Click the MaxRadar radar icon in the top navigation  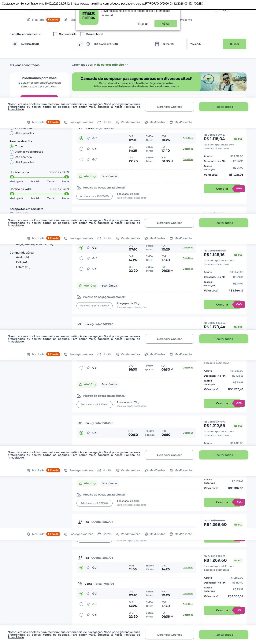point(29,20)
